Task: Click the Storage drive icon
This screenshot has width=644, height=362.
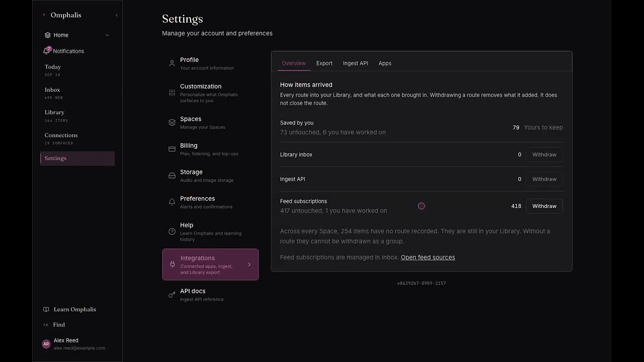Action: 172,176
